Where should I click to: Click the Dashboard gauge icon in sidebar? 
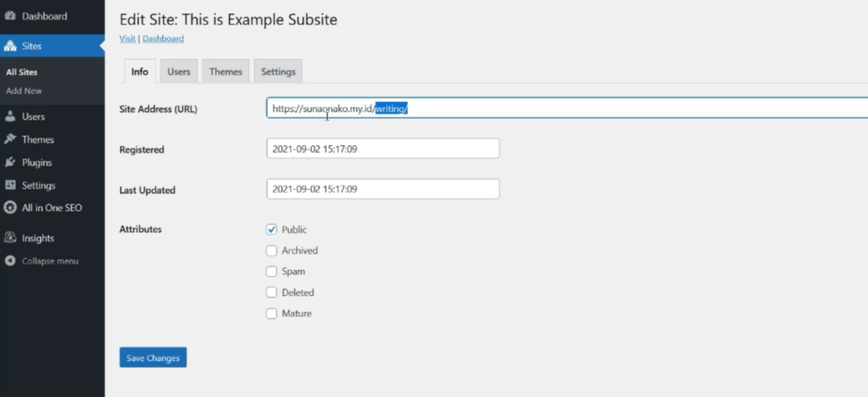point(10,16)
